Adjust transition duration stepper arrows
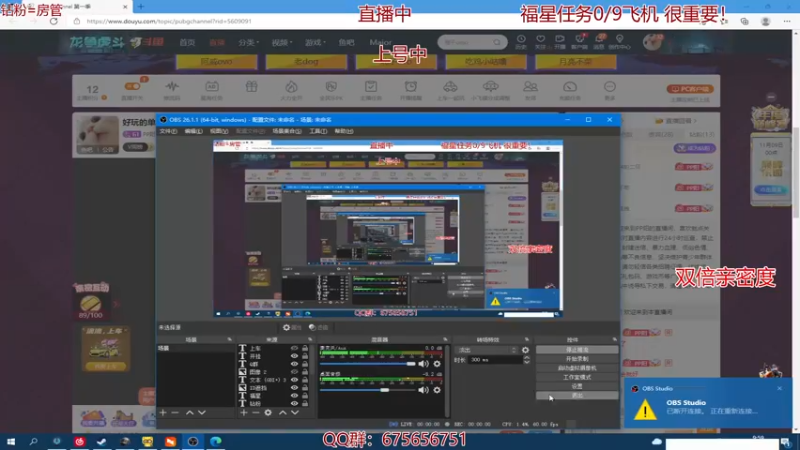Viewport: 800px width, 450px height. [x=527, y=360]
